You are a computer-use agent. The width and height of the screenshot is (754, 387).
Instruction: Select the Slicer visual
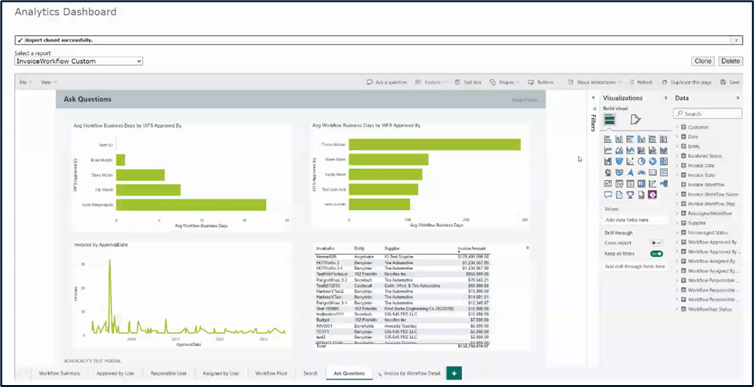[x=619, y=184]
